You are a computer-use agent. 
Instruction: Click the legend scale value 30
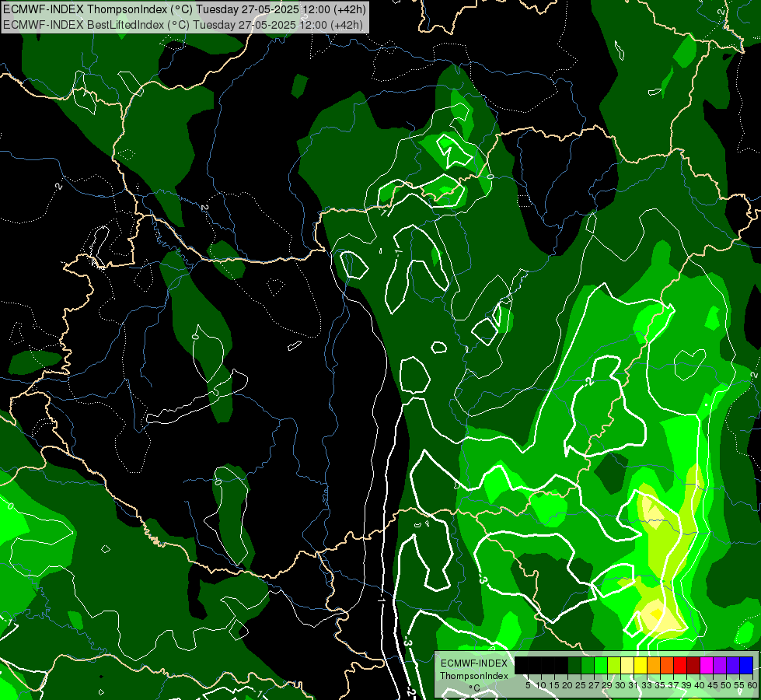point(620,685)
